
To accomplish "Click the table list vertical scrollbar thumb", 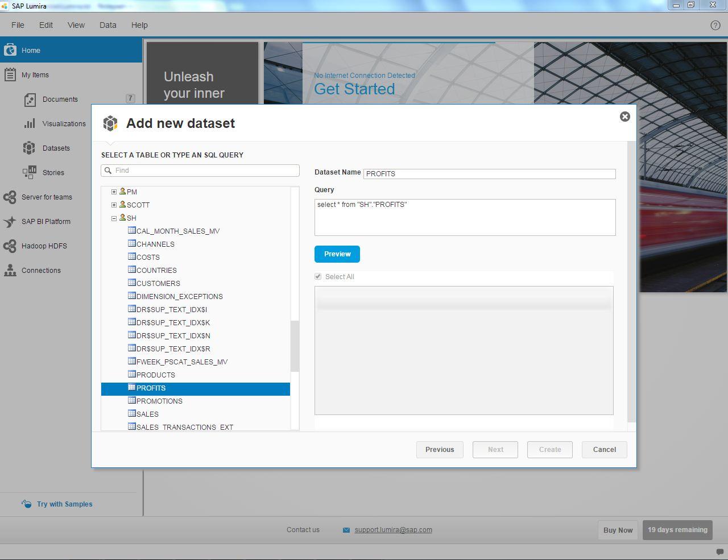I will click(x=295, y=346).
